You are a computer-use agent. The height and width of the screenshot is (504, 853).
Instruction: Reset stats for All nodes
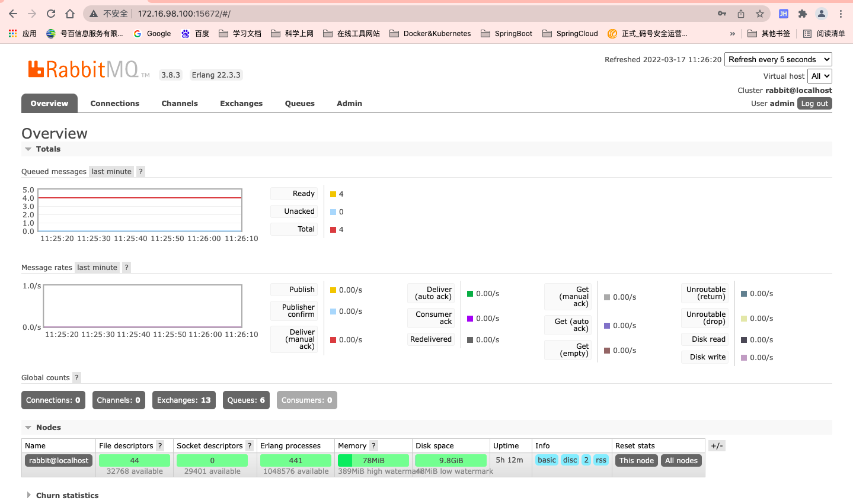click(x=681, y=461)
